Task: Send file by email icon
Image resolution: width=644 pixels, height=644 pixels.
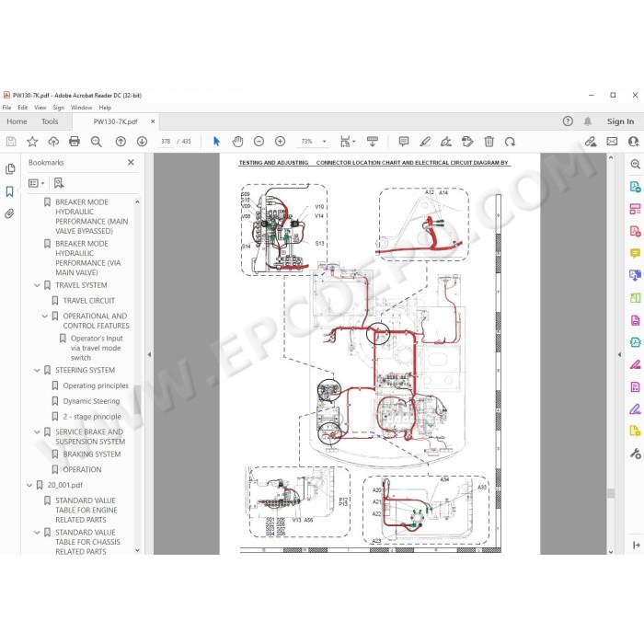Action: point(612,142)
